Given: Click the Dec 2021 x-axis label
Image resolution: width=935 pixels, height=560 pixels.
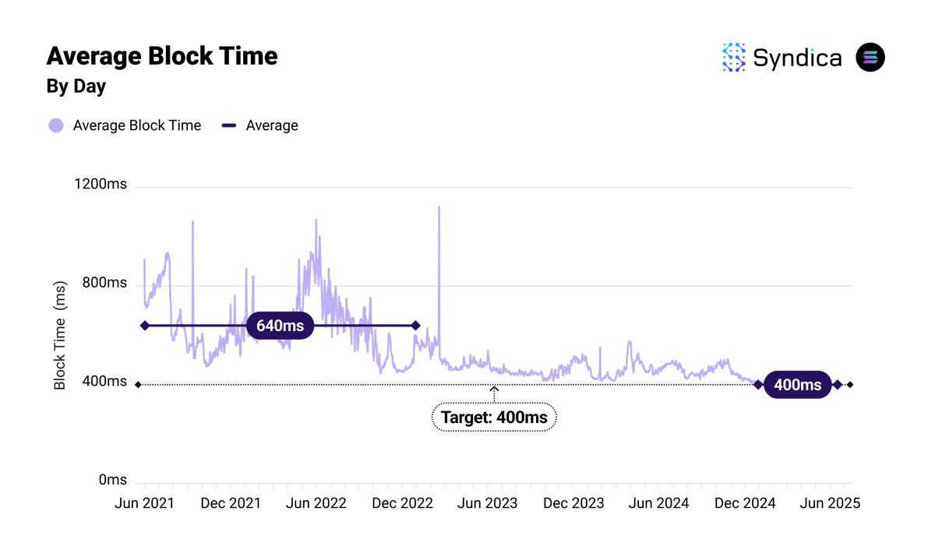Looking at the screenshot, I should click(x=231, y=503).
